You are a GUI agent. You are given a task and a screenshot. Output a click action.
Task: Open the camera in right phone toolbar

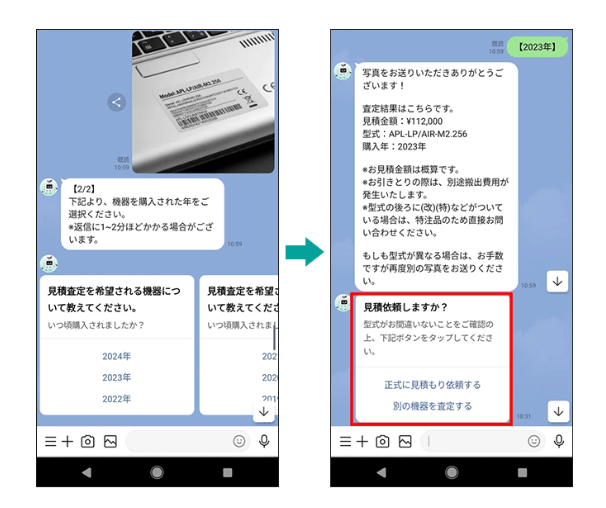pyautogui.click(x=383, y=441)
